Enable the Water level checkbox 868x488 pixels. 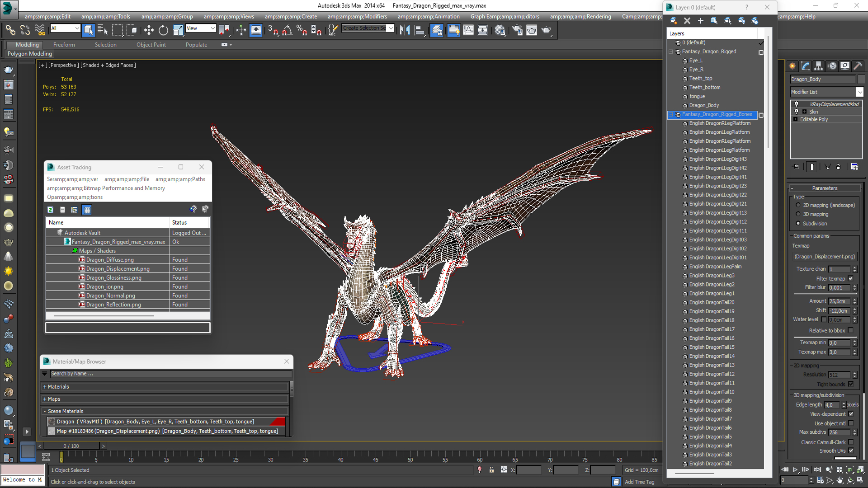point(824,319)
